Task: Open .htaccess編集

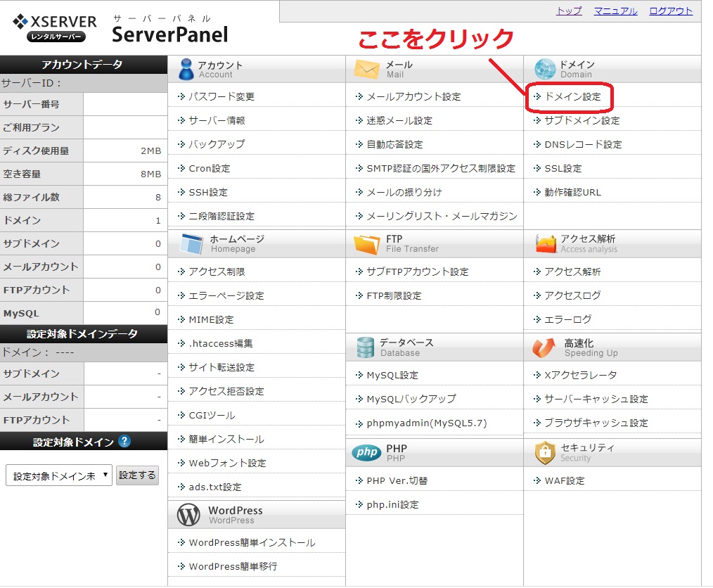Action: tap(221, 343)
